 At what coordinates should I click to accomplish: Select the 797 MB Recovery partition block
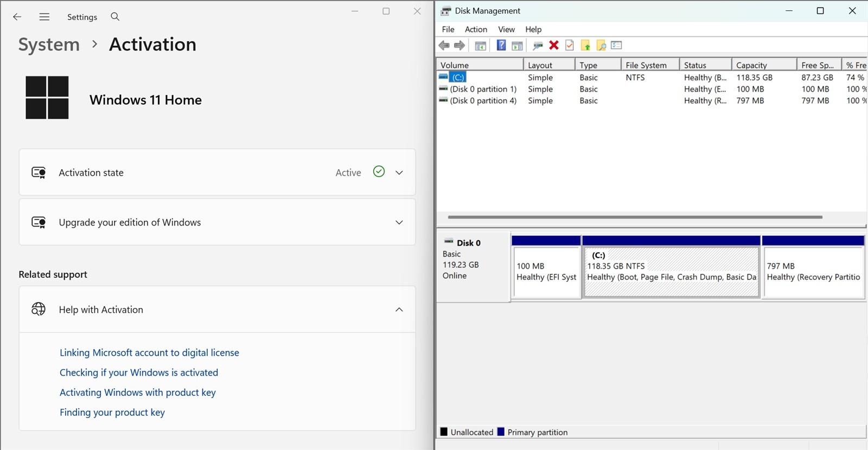pos(813,272)
